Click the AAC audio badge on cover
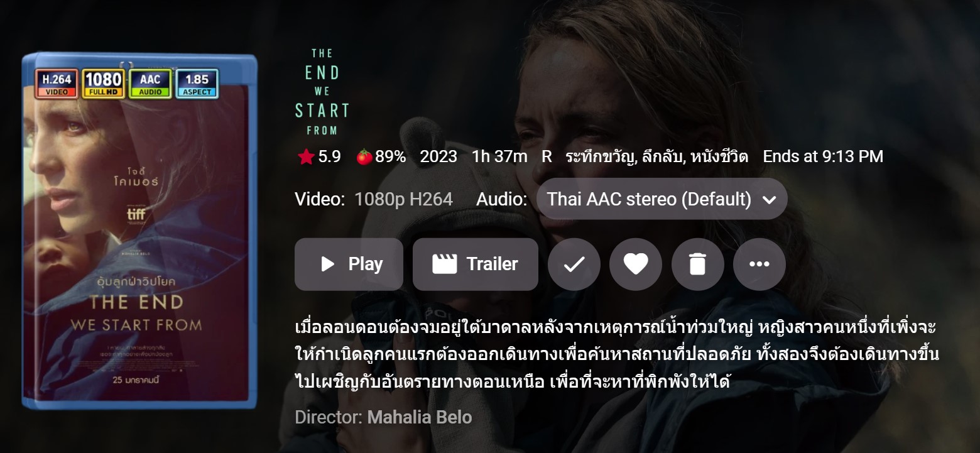The image size is (980, 453). (150, 84)
